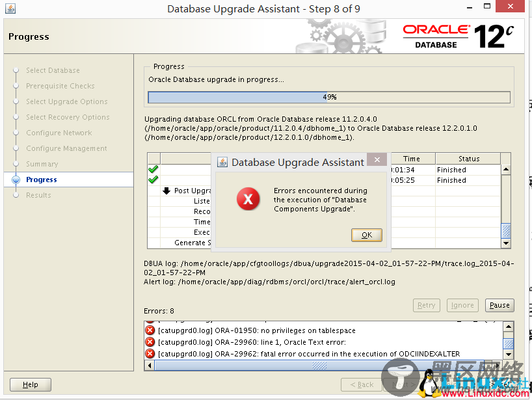Viewport: 532px width, 400px height.
Task: Collapse the Post Upgrade arrow in steps table
Action: (x=166, y=191)
